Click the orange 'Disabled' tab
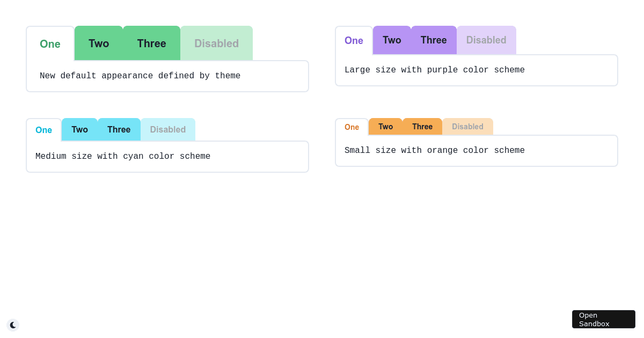The image size is (644, 338). (x=467, y=126)
